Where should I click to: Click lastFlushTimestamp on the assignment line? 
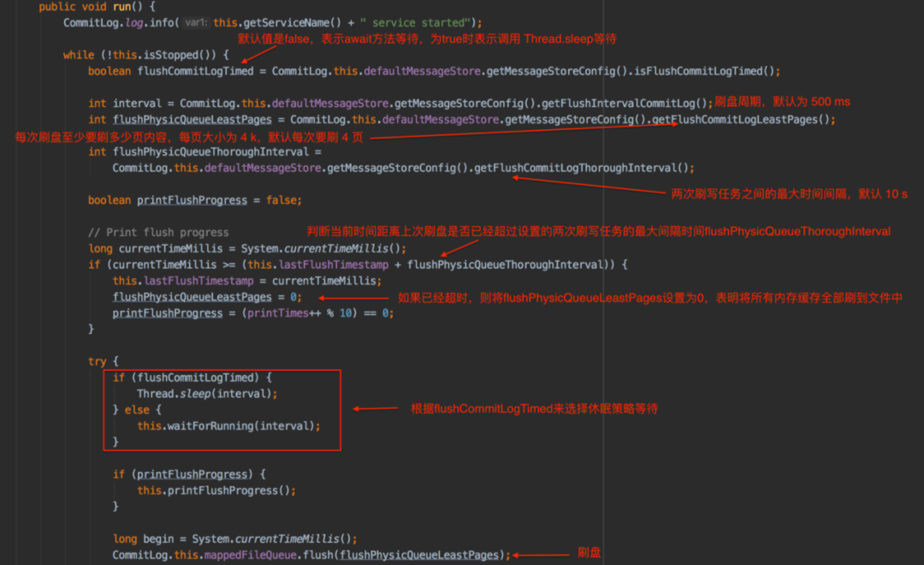click(x=198, y=281)
